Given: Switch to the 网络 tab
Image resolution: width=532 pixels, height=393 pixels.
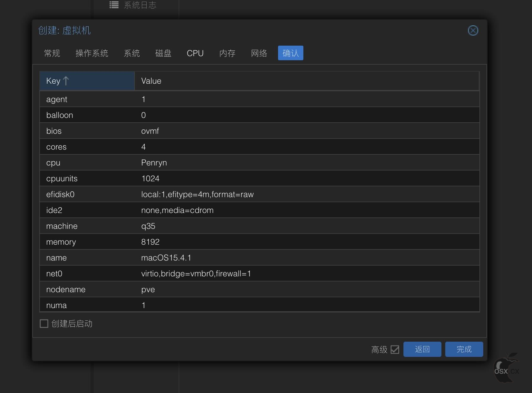Looking at the screenshot, I should (x=259, y=53).
